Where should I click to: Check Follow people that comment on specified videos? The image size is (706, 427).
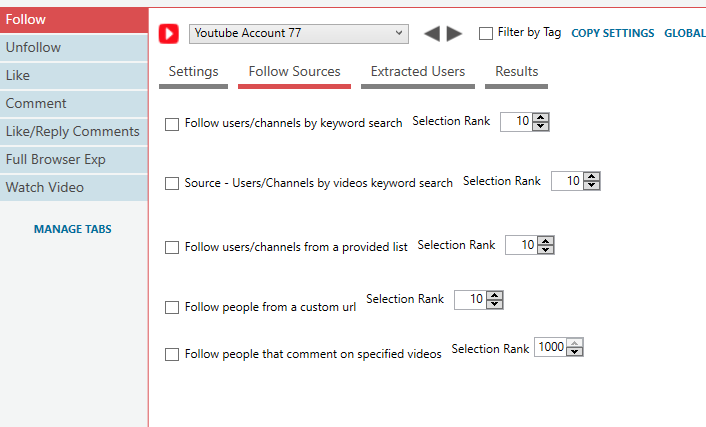[x=172, y=354]
